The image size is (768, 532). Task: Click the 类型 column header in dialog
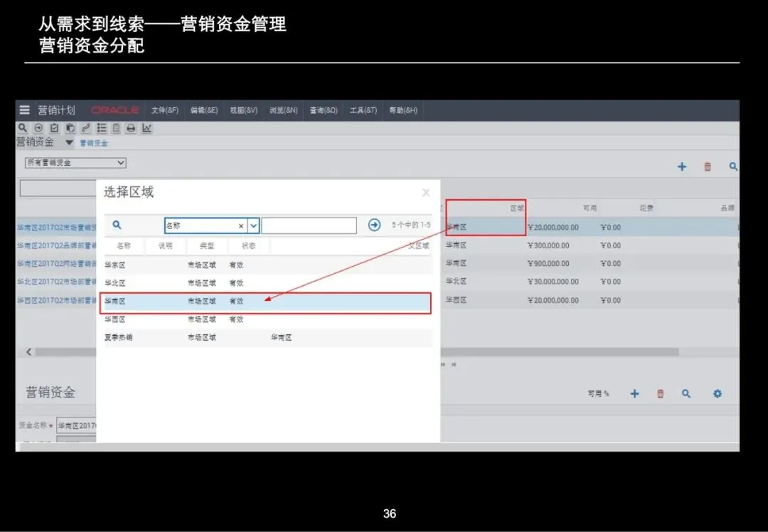pos(207,245)
